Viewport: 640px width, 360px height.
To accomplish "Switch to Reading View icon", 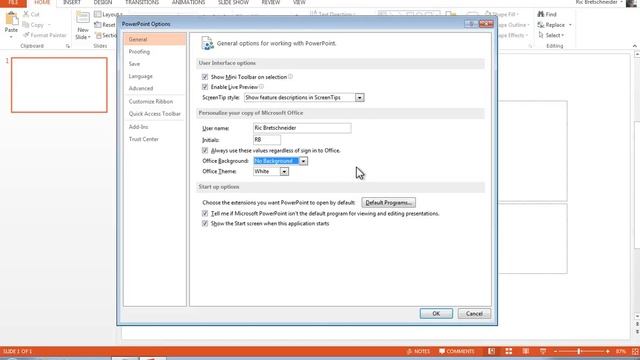I will tap(526, 351).
